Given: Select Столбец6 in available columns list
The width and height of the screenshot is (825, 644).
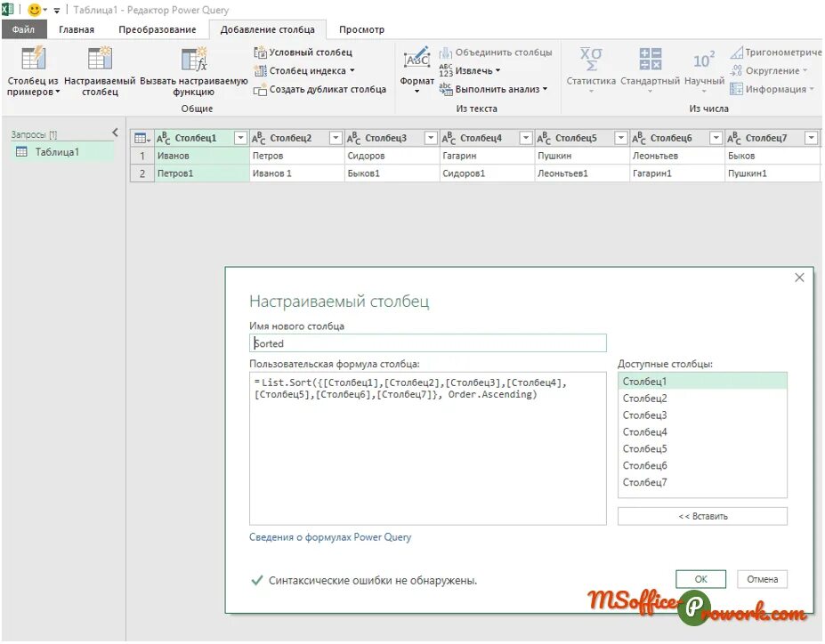Looking at the screenshot, I should (x=702, y=466).
